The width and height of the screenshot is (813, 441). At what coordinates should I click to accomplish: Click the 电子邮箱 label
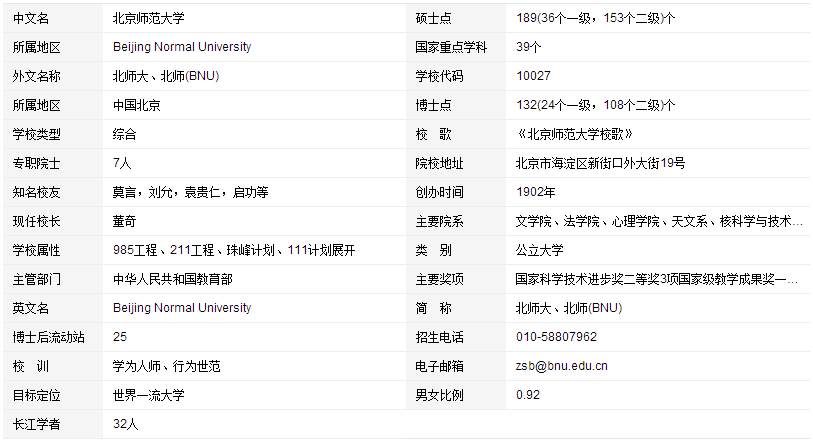(440, 366)
